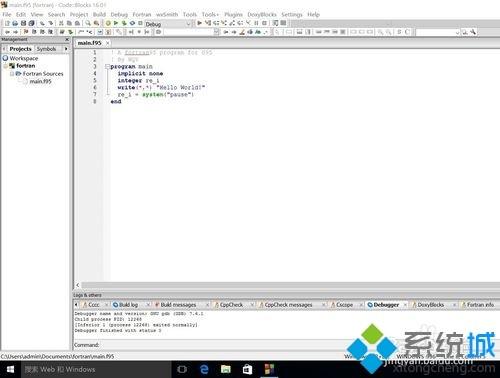Click the Rebuild icon in toolbar
Screen dimensions: 500x378
click(132, 23)
